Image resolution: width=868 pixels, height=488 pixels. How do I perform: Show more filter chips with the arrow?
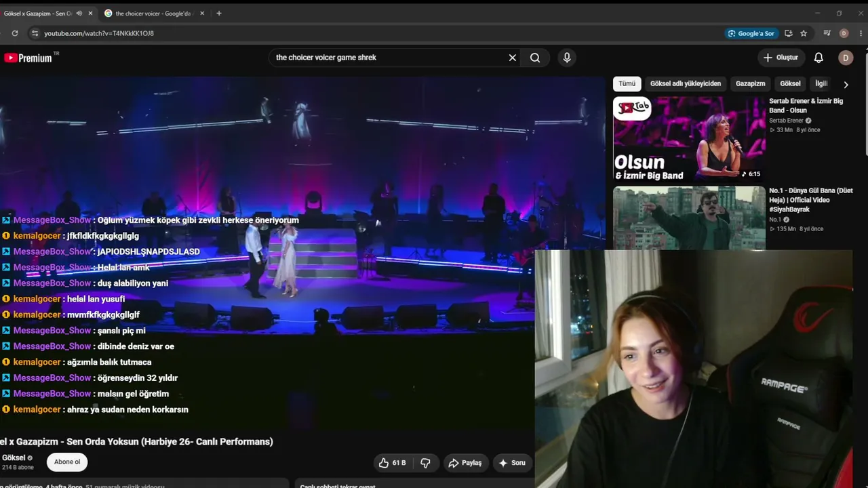846,85
